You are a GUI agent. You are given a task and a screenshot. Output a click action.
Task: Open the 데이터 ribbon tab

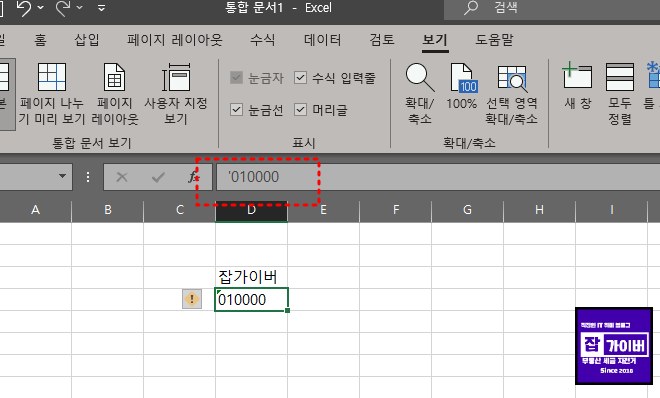tap(323, 40)
